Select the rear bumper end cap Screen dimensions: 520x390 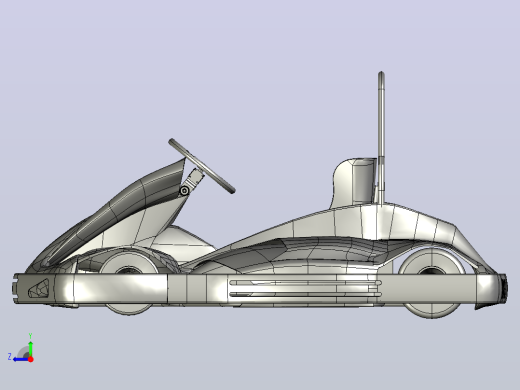click(503, 288)
